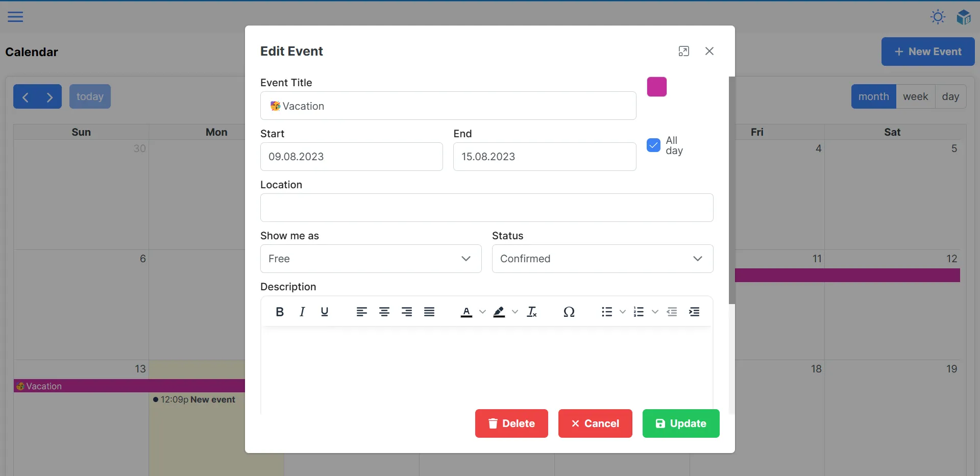Uncheck the All day checkbox
Viewport: 980px width, 476px height.
[x=654, y=145]
